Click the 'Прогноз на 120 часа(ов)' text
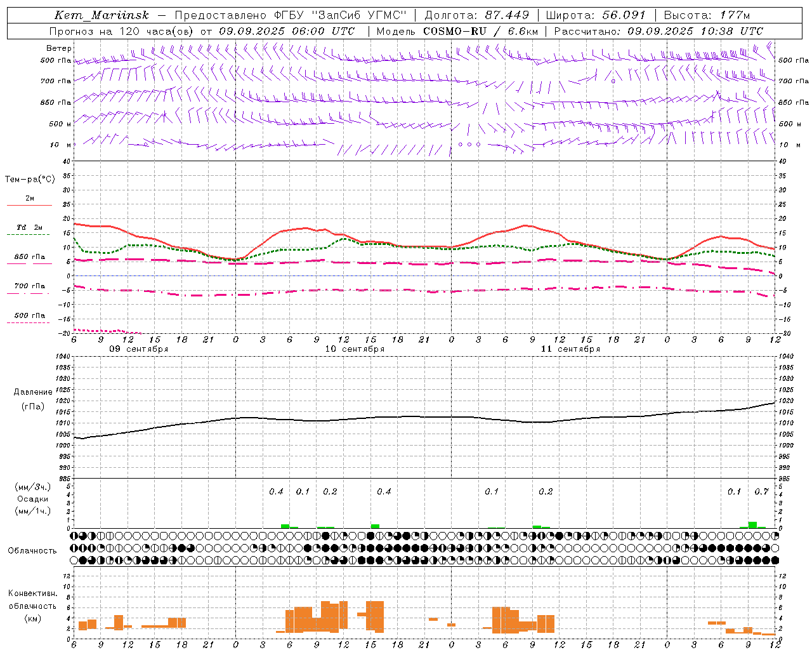Image resolution: width=812 pixels, height=650 pixels. [122, 31]
